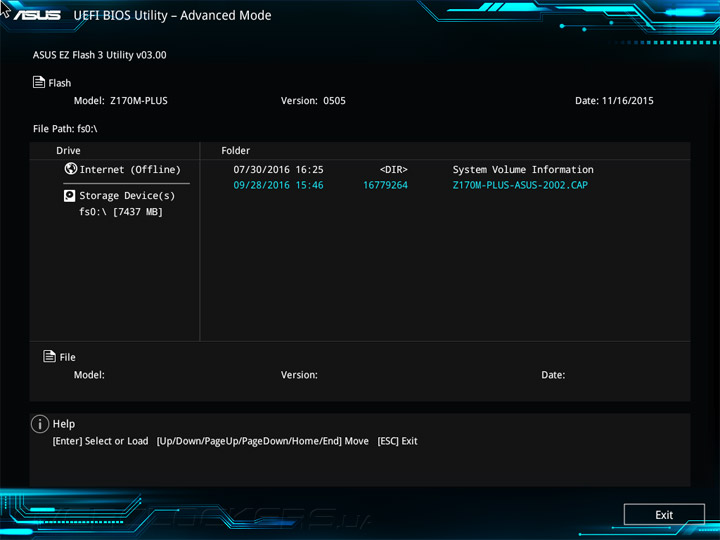Click the 07/30/2016 16:25 date entry

[x=278, y=169]
